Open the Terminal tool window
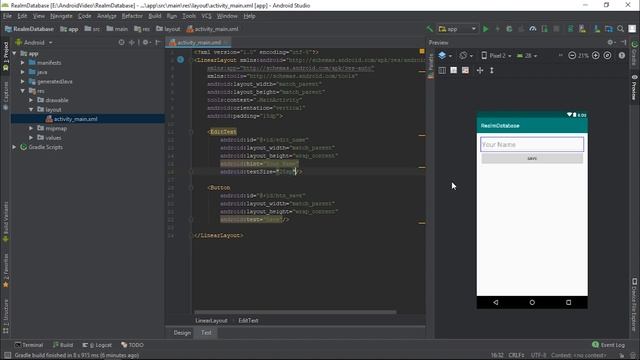This screenshot has width=640, height=360. point(29,345)
